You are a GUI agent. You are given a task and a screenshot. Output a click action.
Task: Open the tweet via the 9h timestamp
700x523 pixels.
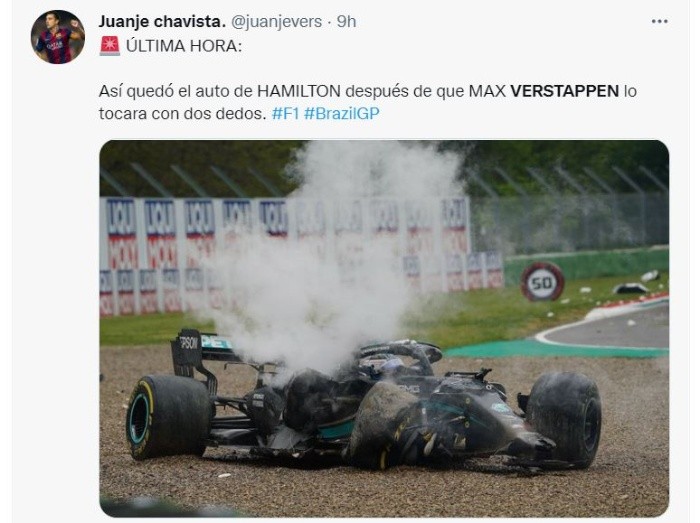pos(346,21)
